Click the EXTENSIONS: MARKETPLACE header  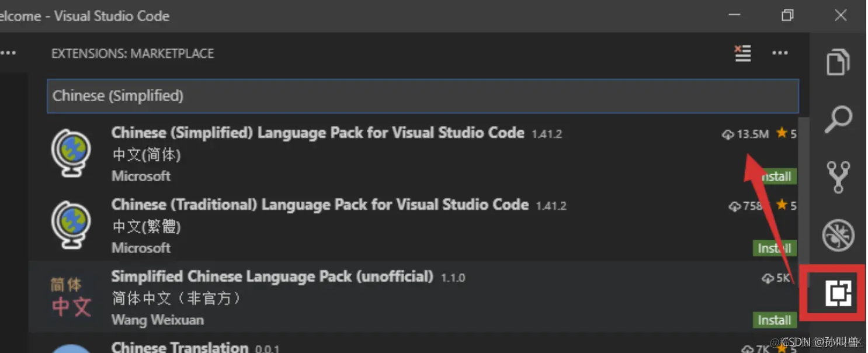(x=133, y=53)
